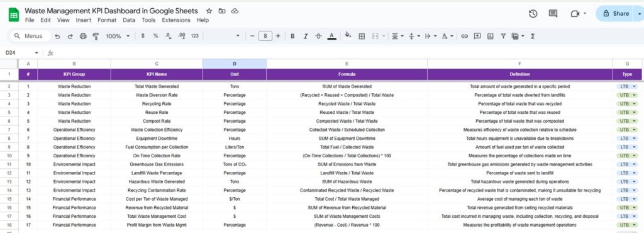Toggle italic formatting

point(305,36)
